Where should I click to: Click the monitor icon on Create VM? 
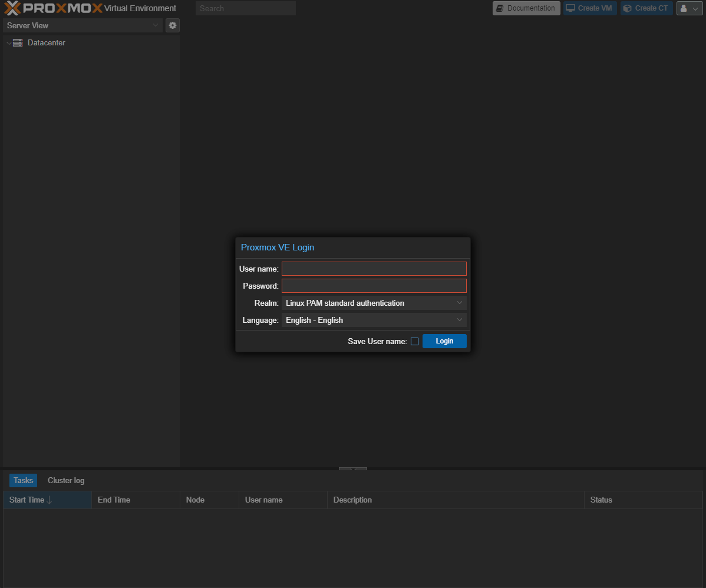(x=570, y=8)
